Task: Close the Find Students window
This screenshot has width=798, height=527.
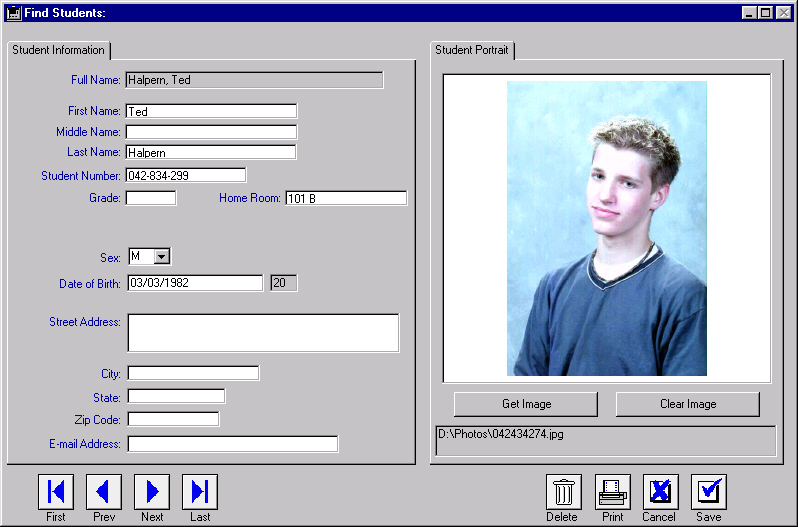Action: (784, 13)
